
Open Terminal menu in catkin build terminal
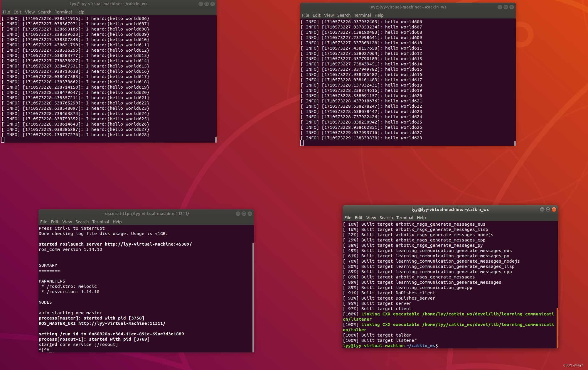click(405, 218)
